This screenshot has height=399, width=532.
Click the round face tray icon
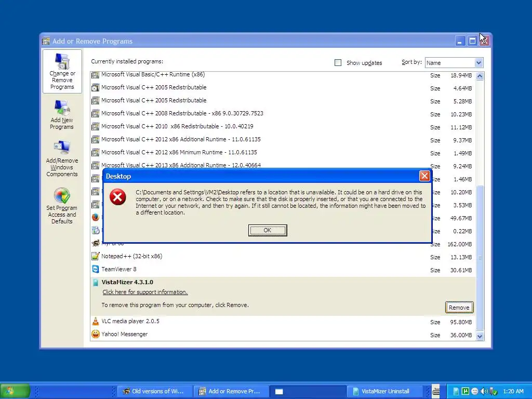pos(475,391)
